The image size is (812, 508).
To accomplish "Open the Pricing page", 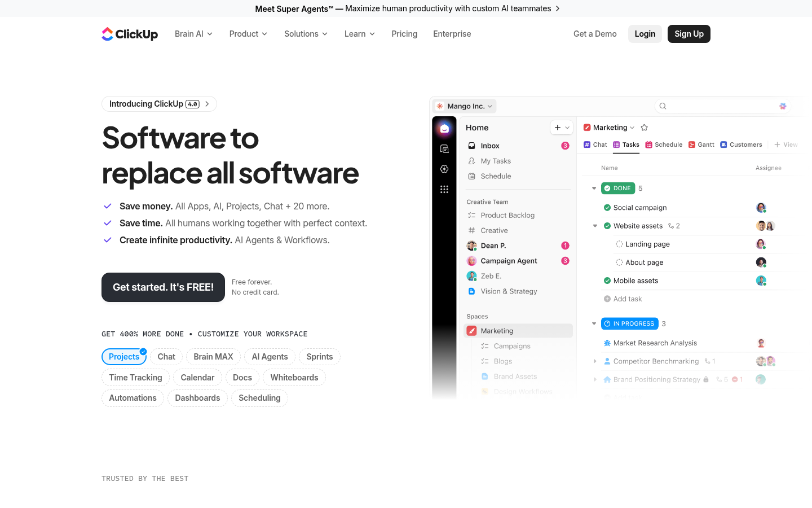I will point(404,34).
